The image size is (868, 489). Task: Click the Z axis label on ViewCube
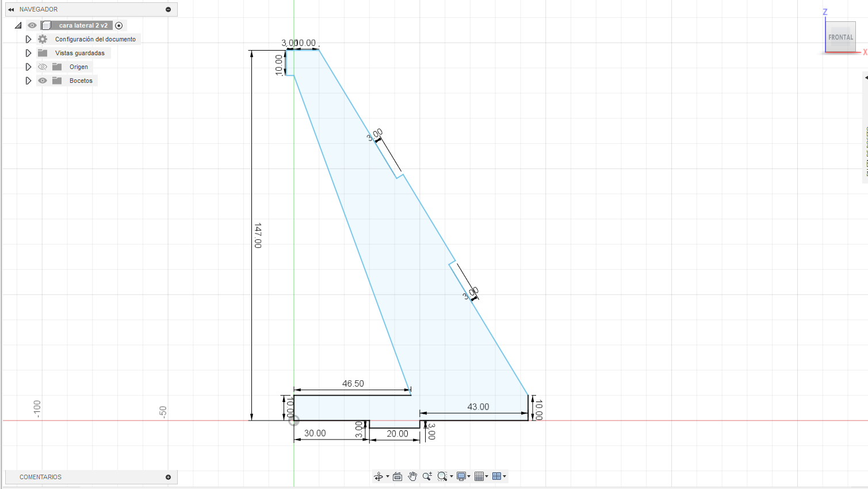(825, 12)
